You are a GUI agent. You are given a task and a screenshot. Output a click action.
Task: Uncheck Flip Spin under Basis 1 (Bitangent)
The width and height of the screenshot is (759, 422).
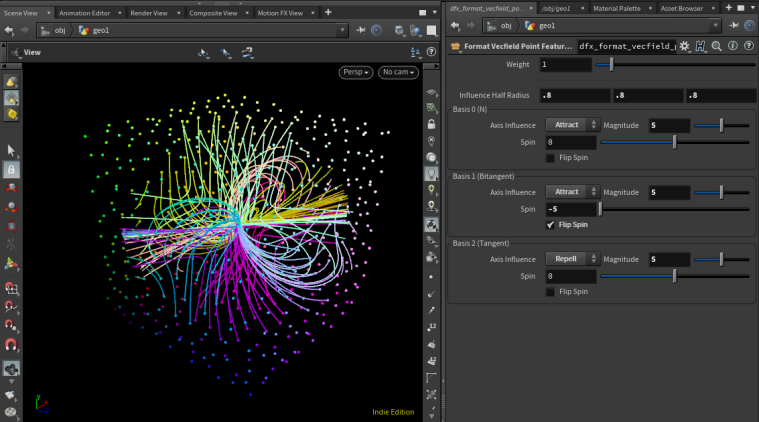coord(551,225)
